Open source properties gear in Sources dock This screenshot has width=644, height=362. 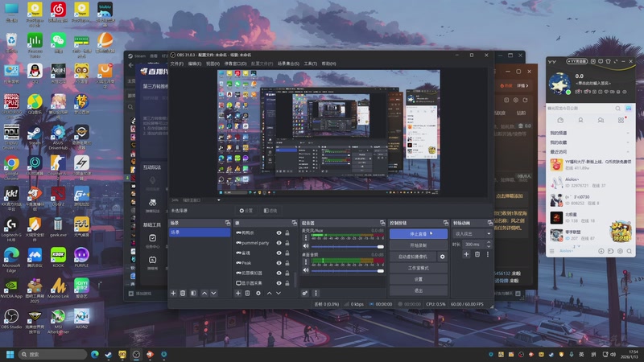point(258,293)
